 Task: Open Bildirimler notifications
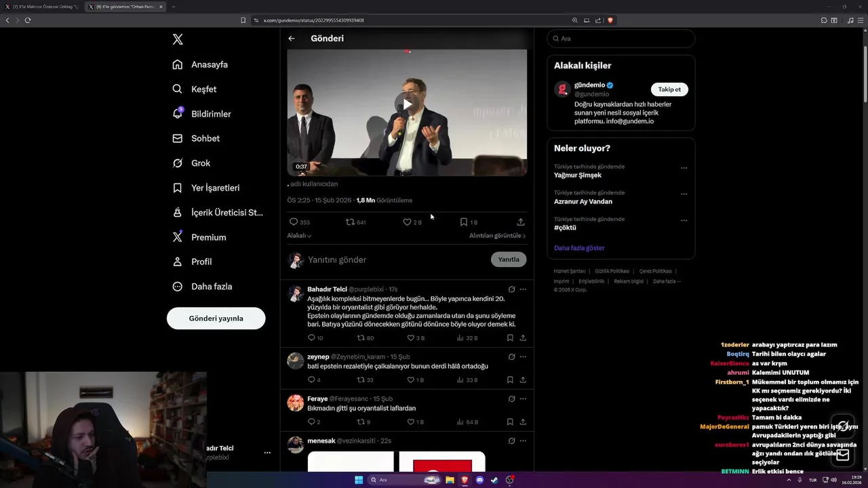click(x=201, y=114)
